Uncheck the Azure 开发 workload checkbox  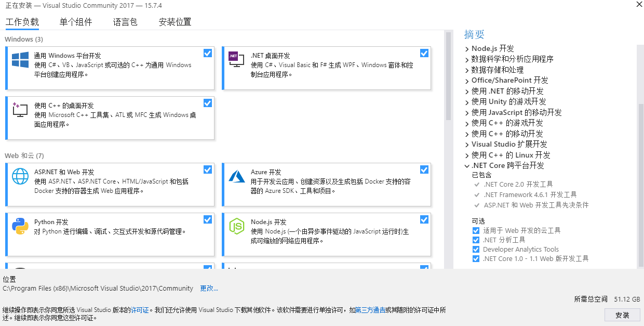coord(424,169)
